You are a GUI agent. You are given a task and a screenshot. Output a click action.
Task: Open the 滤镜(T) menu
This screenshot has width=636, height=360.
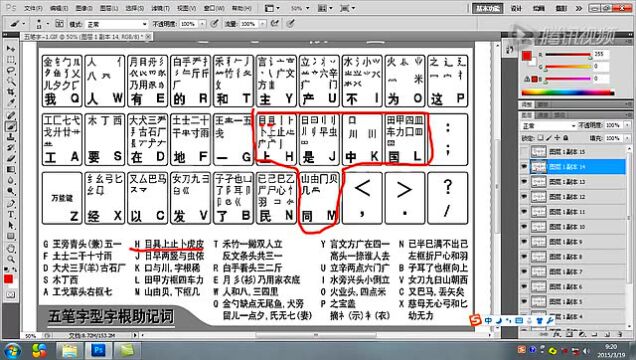pyautogui.click(x=160, y=8)
